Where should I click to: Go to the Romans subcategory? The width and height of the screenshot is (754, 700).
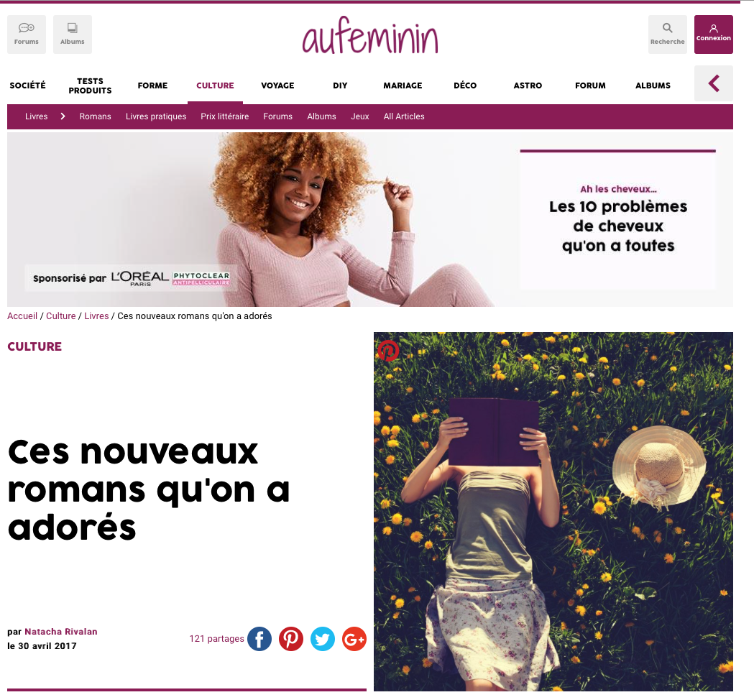pos(95,116)
